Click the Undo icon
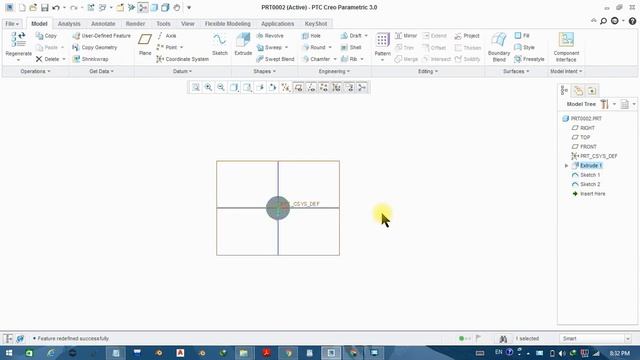 pos(56,7)
